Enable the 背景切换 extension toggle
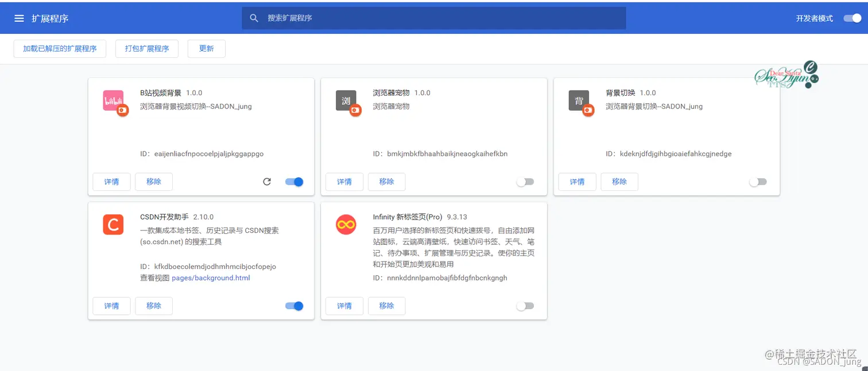This screenshot has width=868, height=371. pyautogui.click(x=758, y=182)
